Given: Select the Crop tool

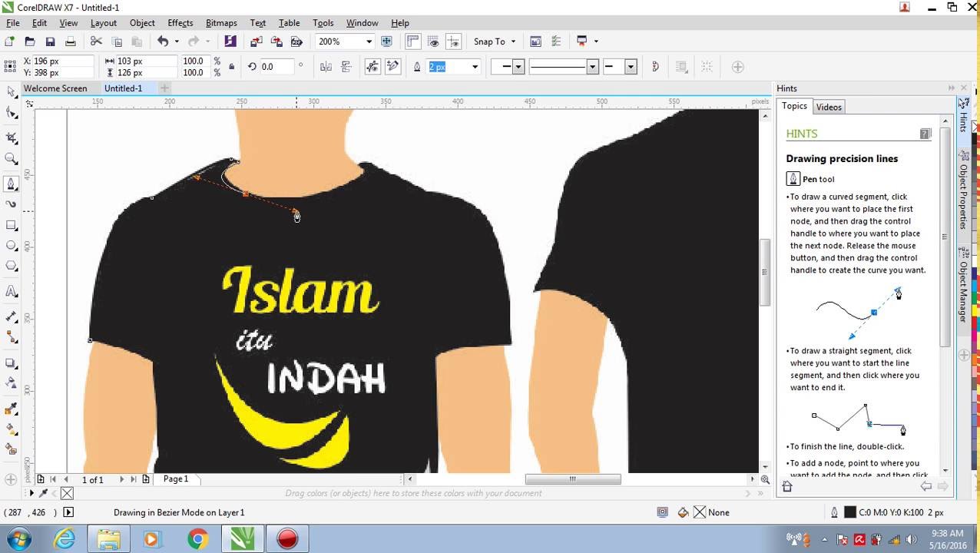Looking at the screenshot, I should [x=12, y=137].
